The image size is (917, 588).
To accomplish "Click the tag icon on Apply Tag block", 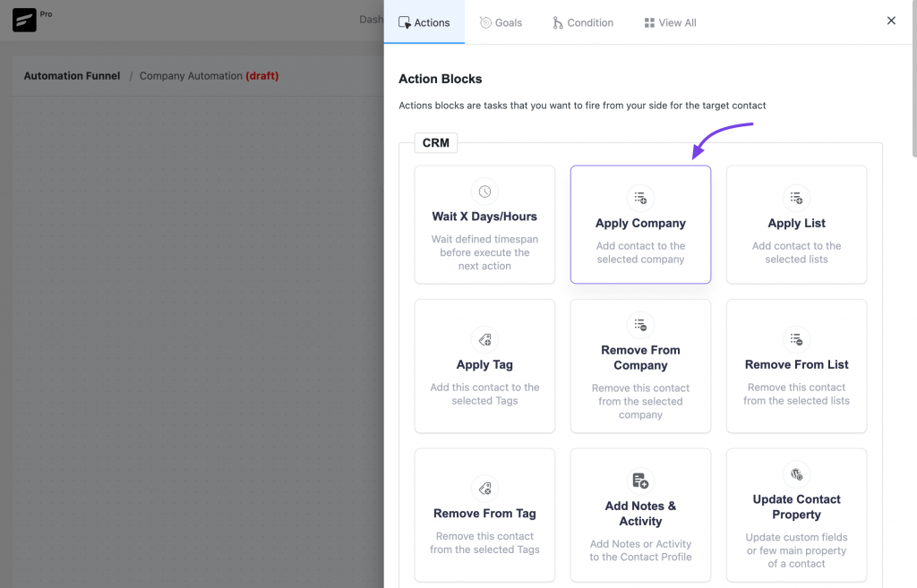I will [x=484, y=340].
